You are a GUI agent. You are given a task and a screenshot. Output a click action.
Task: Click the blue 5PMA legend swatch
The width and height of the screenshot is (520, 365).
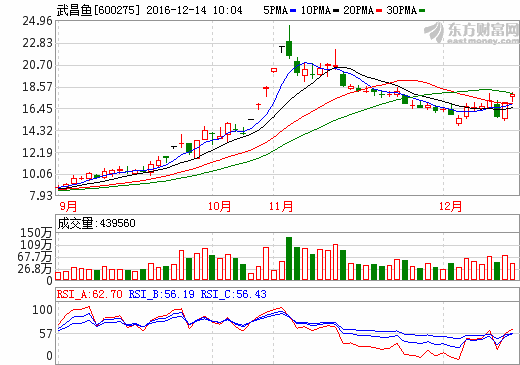pos(293,11)
